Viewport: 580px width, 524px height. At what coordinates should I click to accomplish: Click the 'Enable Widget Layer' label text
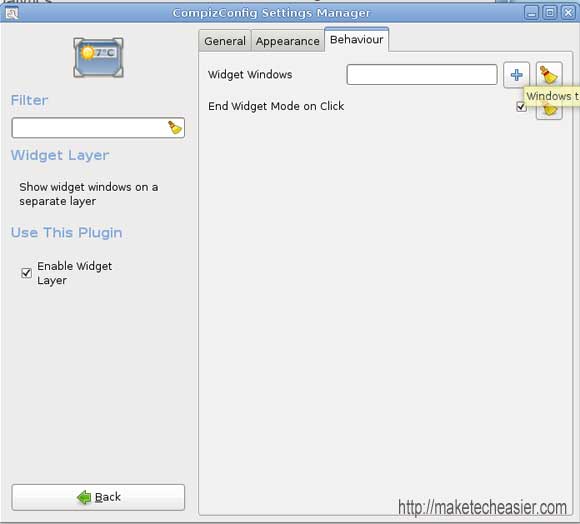[74, 273]
